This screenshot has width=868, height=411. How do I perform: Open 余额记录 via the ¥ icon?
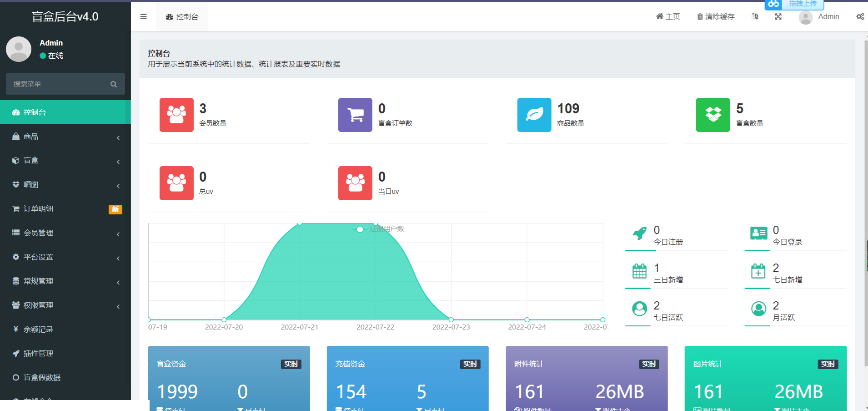[x=16, y=329]
